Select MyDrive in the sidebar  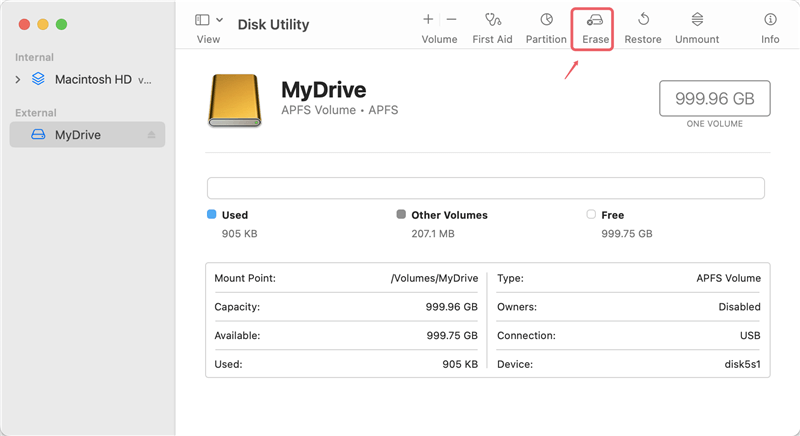coord(87,135)
